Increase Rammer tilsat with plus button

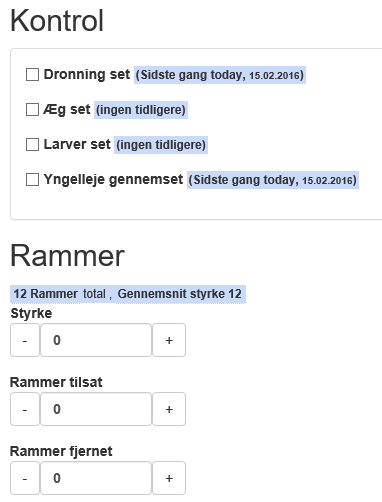(169, 409)
